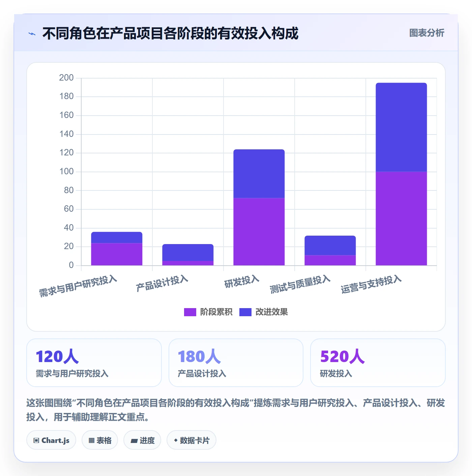The height and width of the screenshot is (476, 472).
Task: Click the 60 tick on the y-axis
Action: tap(69, 209)
